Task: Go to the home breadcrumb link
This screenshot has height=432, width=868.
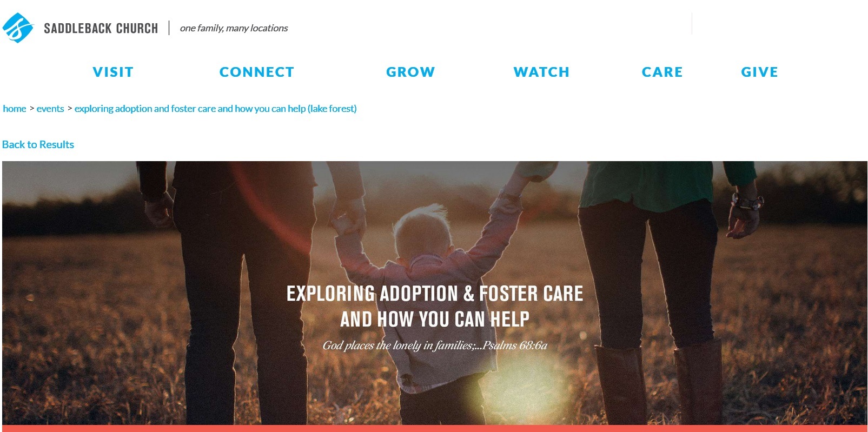Action: [15, 109]
